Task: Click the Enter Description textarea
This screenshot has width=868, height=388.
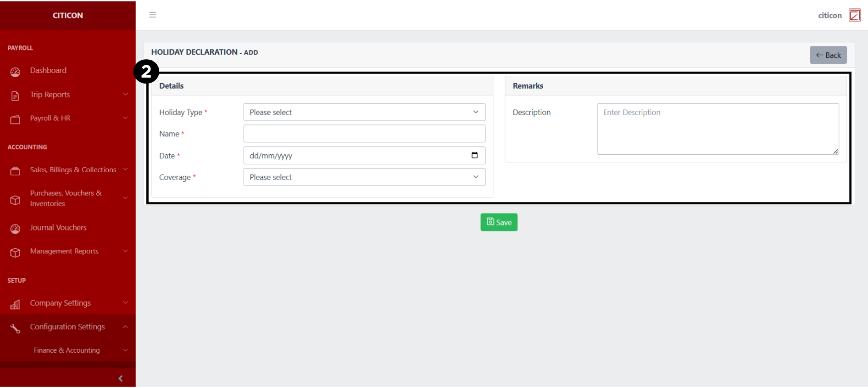Action: (718, 129)
